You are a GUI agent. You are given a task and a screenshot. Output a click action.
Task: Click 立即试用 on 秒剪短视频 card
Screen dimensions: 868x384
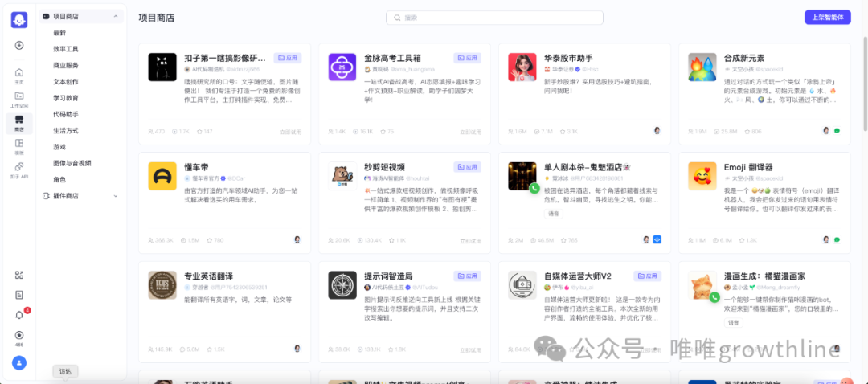point(470,241)
